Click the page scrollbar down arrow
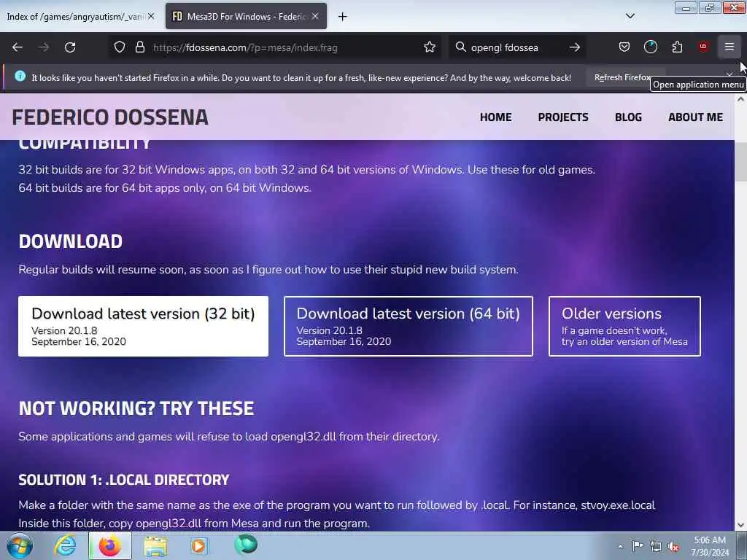Viewport: 747px width, 560px height. (x=740, y=525)
